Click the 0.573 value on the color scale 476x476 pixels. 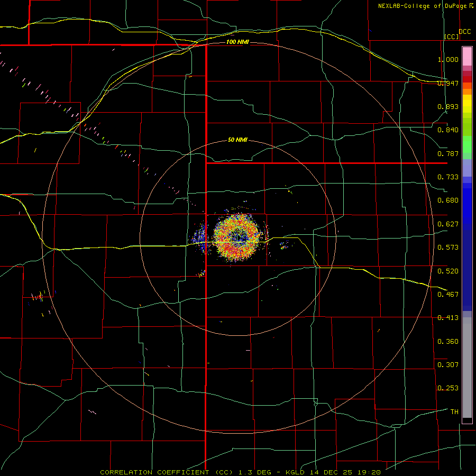pyautogui.click(x=448, y=248)
